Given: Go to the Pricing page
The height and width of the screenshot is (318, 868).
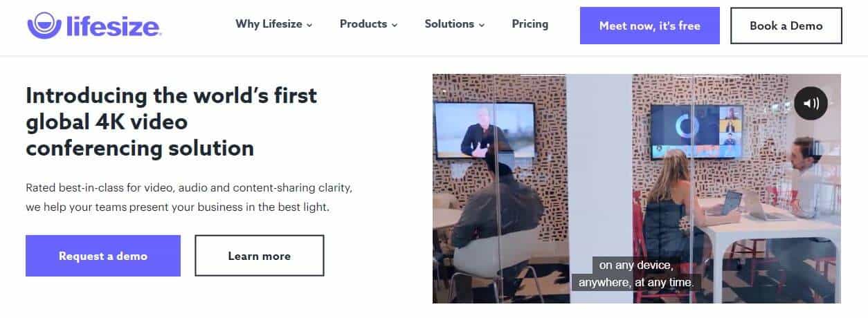Looking at the screenshot, I should pos(530,24).
